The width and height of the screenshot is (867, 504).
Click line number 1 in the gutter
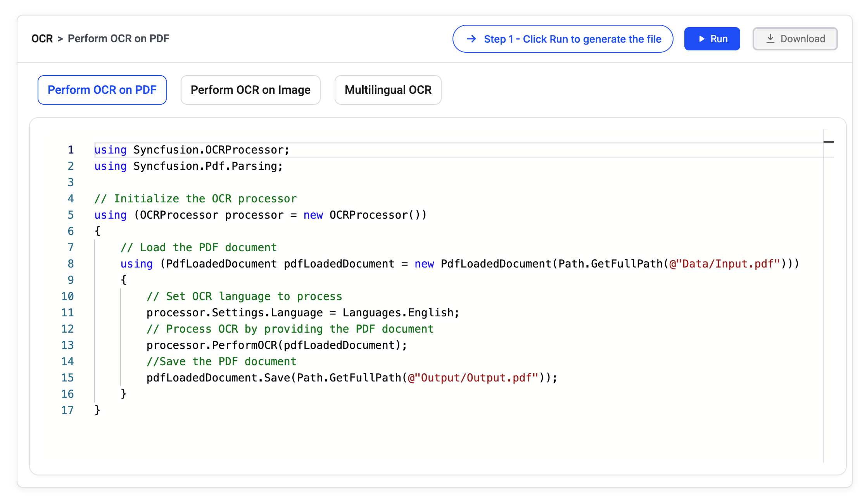[71, 150]
